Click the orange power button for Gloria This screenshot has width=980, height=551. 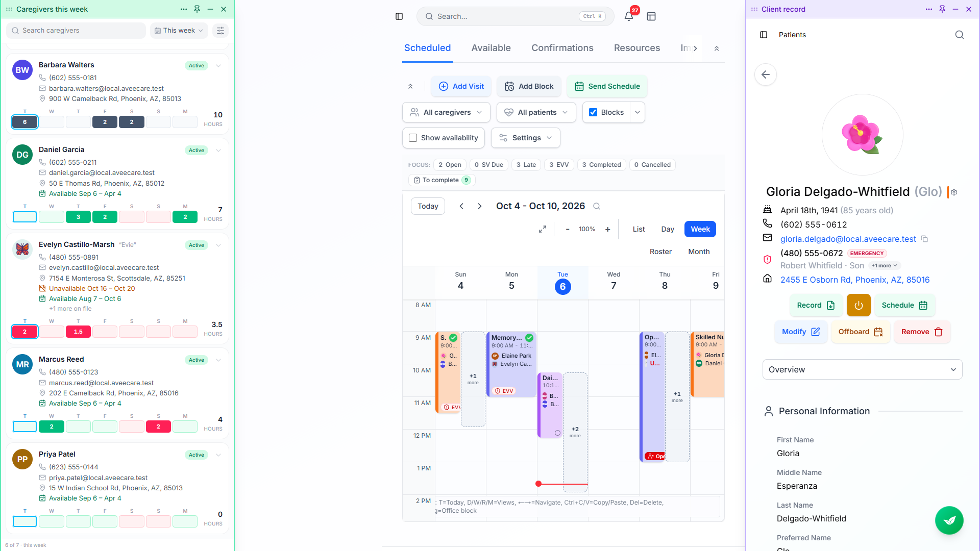click(859, 305)
